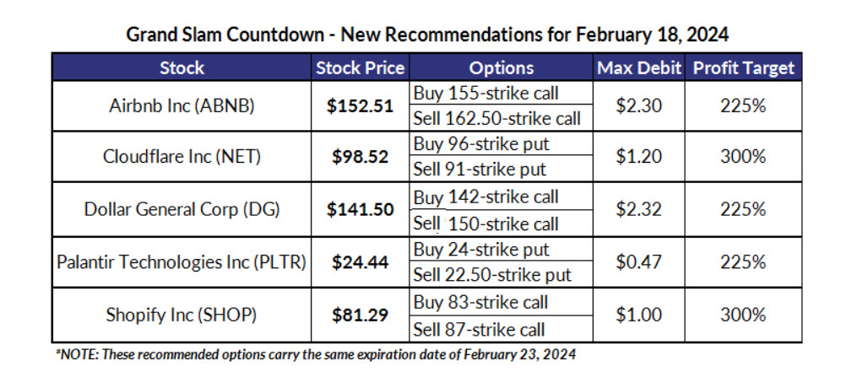Screen dimensions: 868x388
Task: Click the 300% profit target for Cloudflare
Action: coord(743,157)
